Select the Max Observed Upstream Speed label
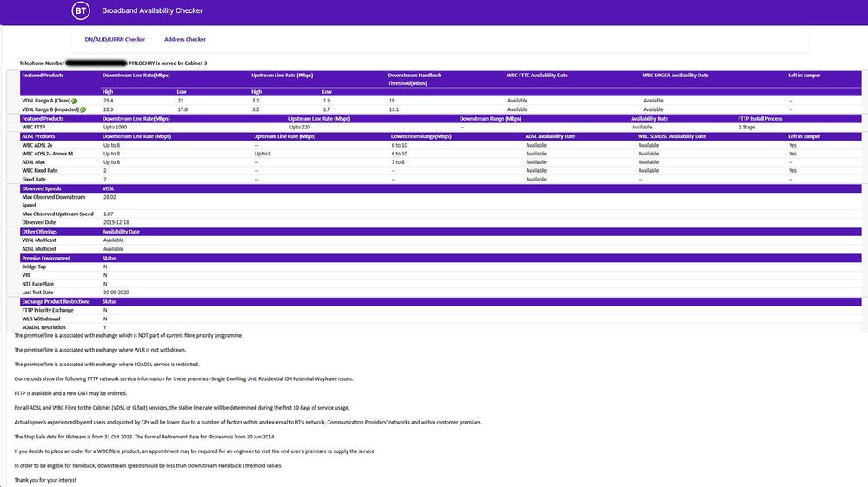This screenshot has height=487, width=868. coord(57,214)
